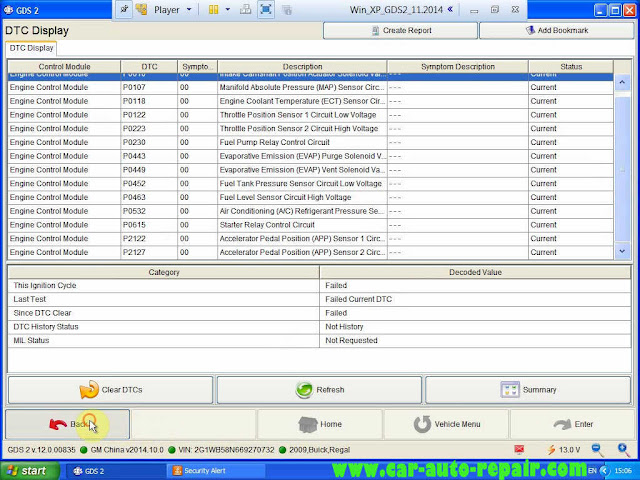Select Fuel Tank Pressure Sensor Circuit Low Voltage
The width and height of the screenshot is (640, 480).
[x=300, y=184]
